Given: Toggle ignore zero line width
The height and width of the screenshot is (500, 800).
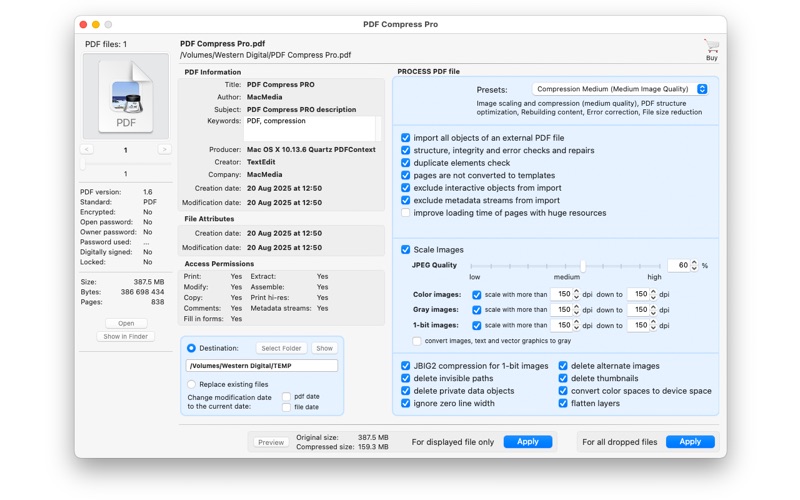Looking at the screenshot, I should (x=406, y=403).
